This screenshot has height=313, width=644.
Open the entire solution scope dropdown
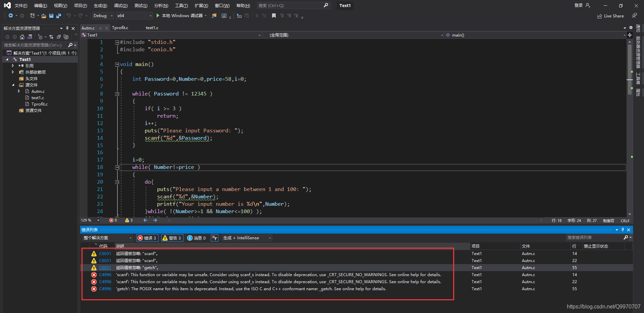pyautogui.click(x=108, y=238)
